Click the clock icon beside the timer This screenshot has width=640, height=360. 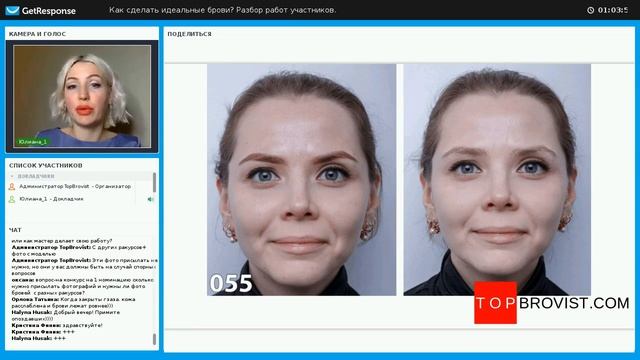click(591, 10)
